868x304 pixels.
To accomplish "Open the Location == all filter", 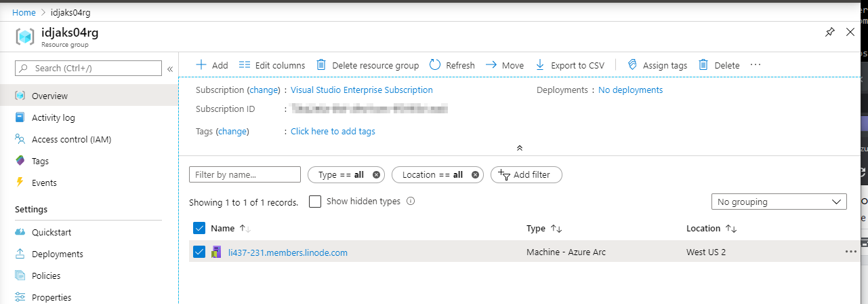I will pyautogui.click(x=432, y=174).
